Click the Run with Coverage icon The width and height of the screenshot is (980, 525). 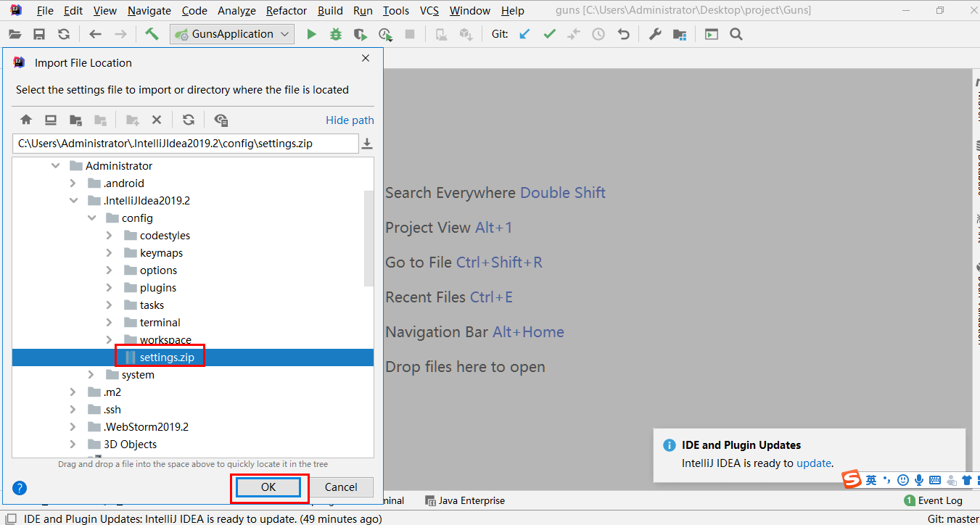click(361, 34)
